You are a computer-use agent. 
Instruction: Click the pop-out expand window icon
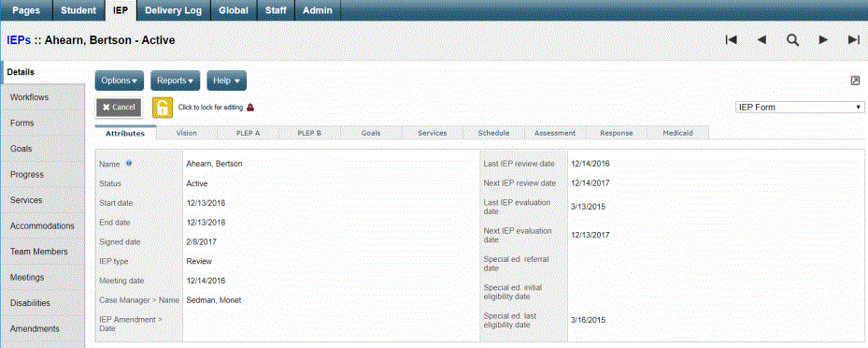tap(855, 80)
